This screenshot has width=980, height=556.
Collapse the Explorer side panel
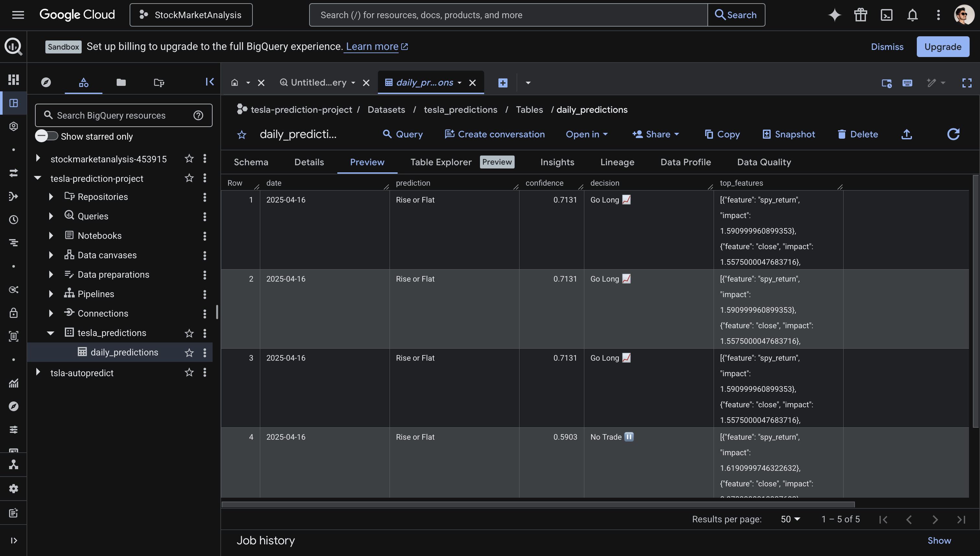point(210,82)
